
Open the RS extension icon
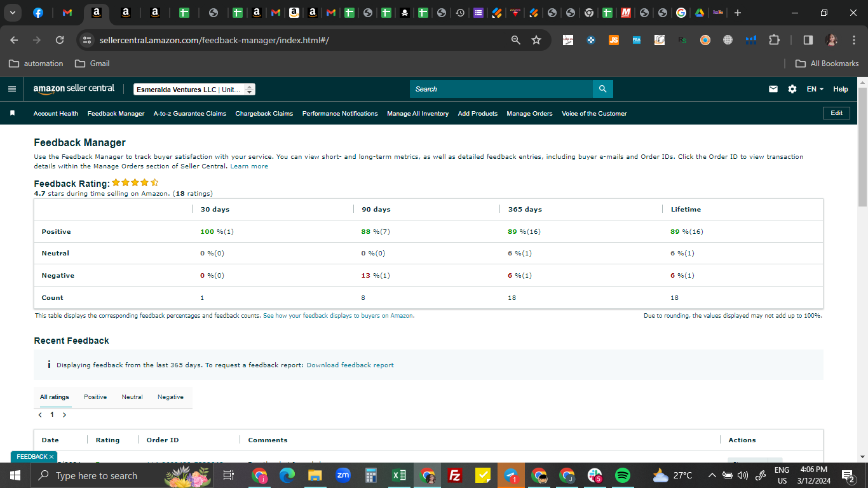tap(682, 40)
